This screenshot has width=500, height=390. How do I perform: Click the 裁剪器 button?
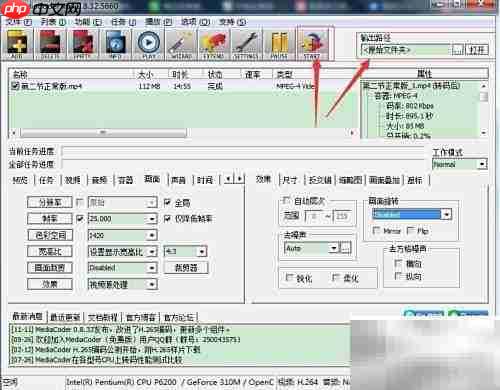tap(186, 268)
